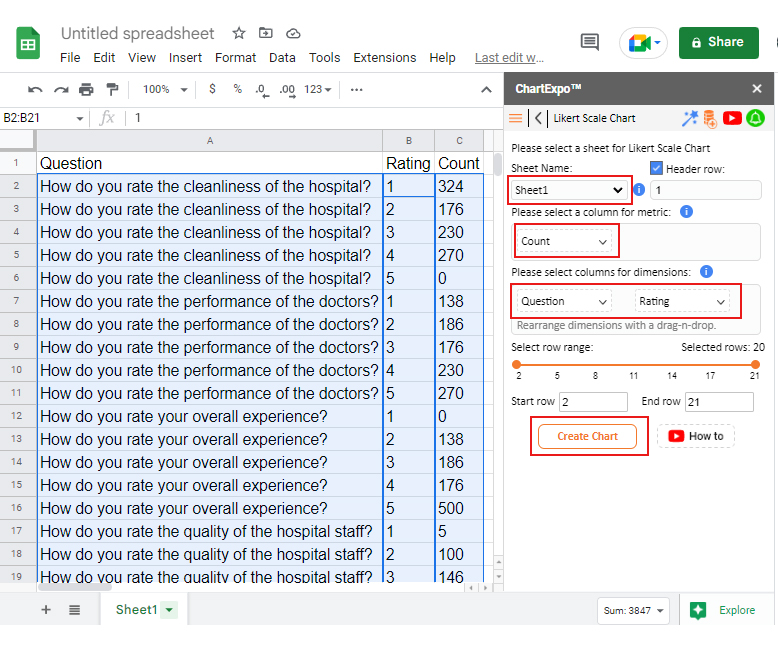Open the Google Sheets home icon
This screenshot has height=648, width=778.
(28, 43)
